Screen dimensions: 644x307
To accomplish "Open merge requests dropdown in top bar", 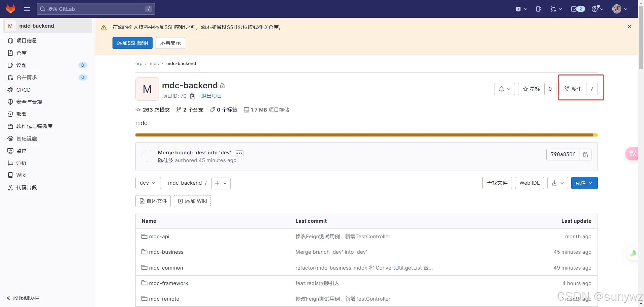I will coord(556,9).
